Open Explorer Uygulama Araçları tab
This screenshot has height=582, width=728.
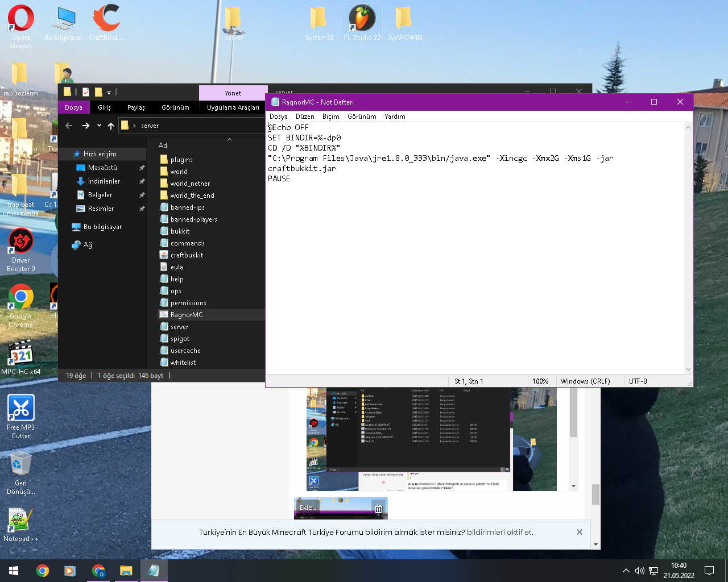pyautogui.click(x=233, y=107)
